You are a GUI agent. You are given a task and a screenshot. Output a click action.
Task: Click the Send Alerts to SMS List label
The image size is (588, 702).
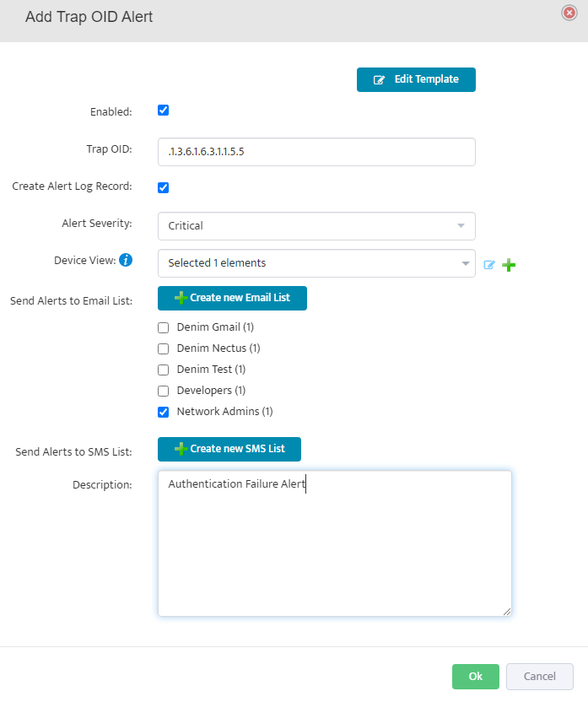pyautogui.click(x=74, y=451)
